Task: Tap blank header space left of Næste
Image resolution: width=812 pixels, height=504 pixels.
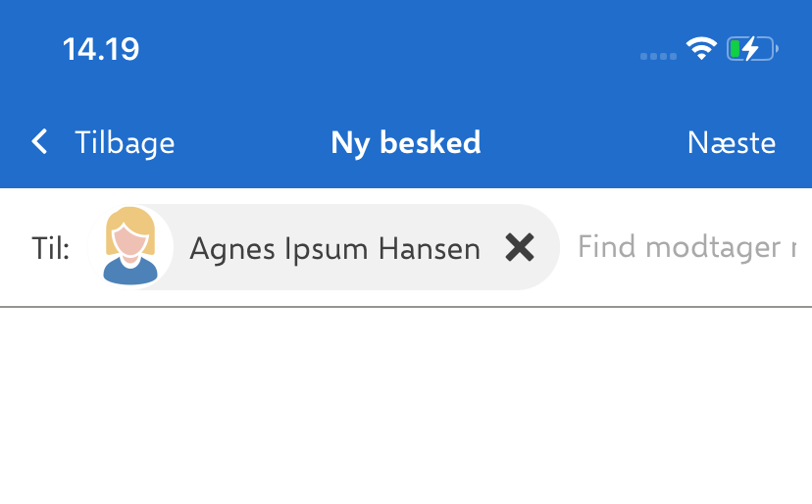Action: point(588,143)
